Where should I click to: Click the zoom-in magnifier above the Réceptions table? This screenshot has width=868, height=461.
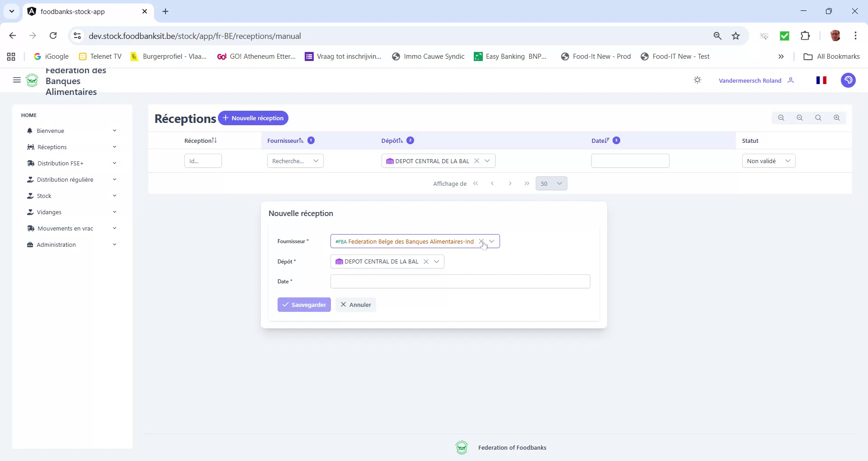tap(837, 118)
